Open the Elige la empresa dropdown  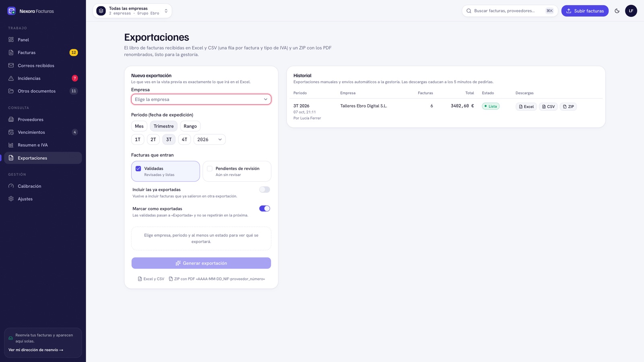pos(201,99)
